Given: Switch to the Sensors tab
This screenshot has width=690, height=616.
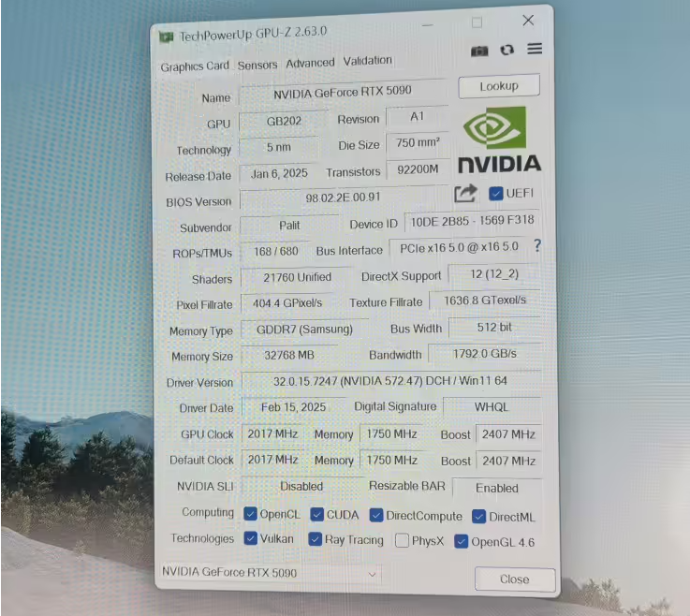Looking at the screenshot, I should [x=257, y=66].
